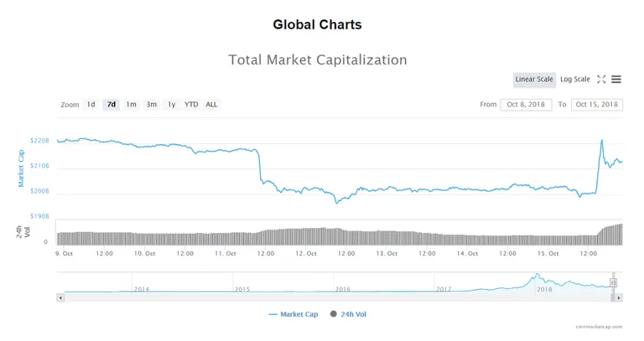644x341 pixels.
Task: Switch to Log Scale
Action: point(575,80)
